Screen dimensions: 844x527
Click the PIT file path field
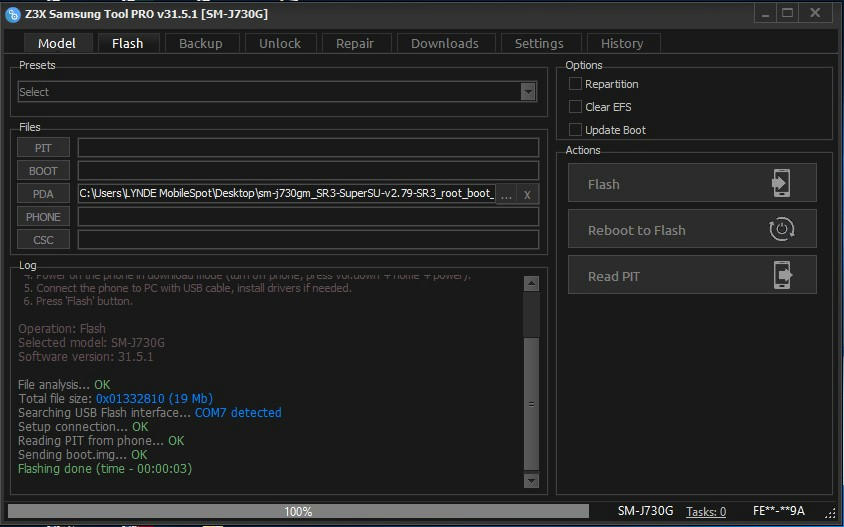[x=308, y=147]
